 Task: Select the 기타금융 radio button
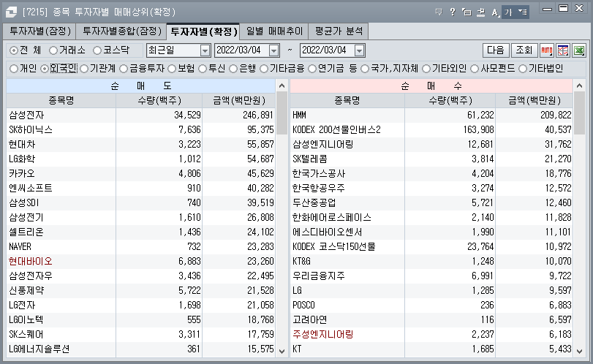264,69
